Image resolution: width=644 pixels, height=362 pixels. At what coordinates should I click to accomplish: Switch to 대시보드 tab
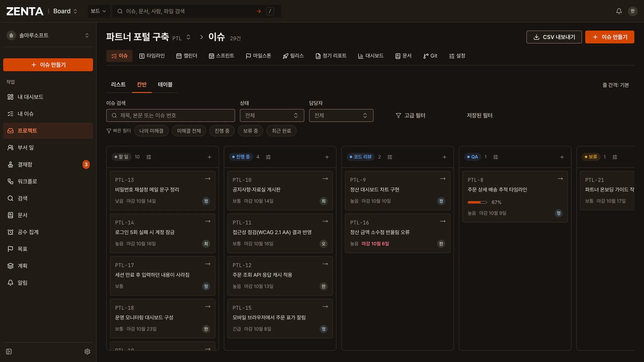tap(371, 56)
